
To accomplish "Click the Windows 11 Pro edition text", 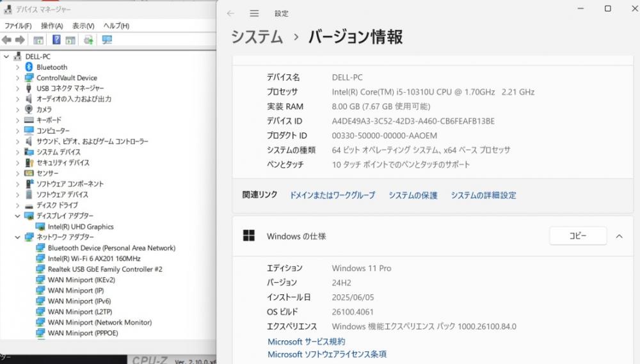I will click(x=362, y=268).
